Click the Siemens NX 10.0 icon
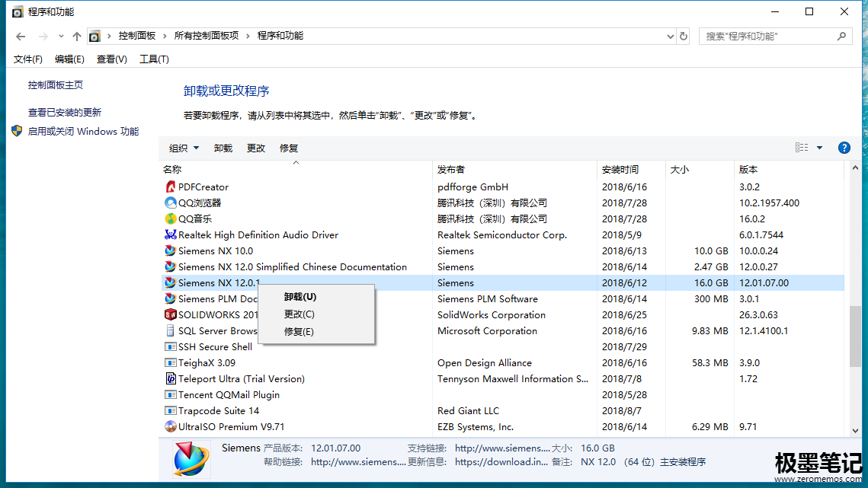Screen dimensions: 868x488 (171, 251)
